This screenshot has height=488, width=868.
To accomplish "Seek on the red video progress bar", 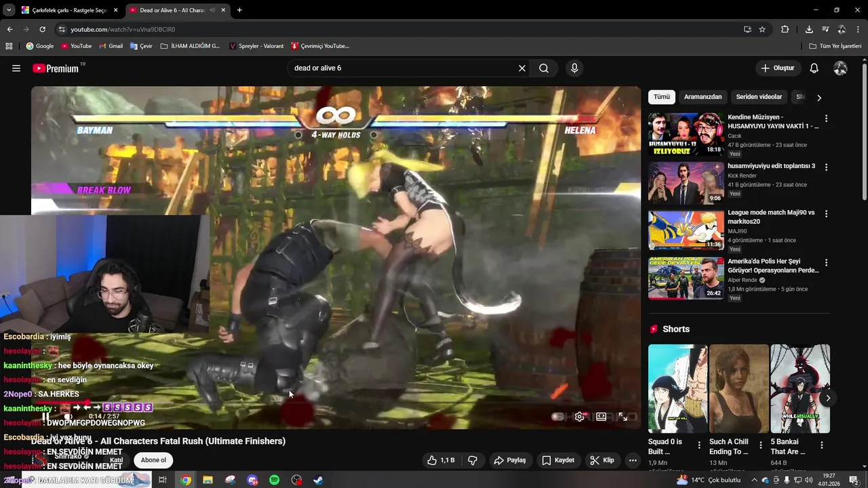I will (336, 402).
